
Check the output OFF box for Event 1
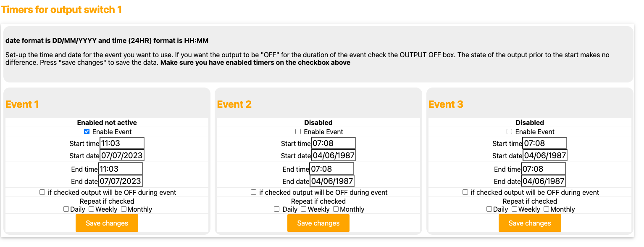(x=42, y=192)
